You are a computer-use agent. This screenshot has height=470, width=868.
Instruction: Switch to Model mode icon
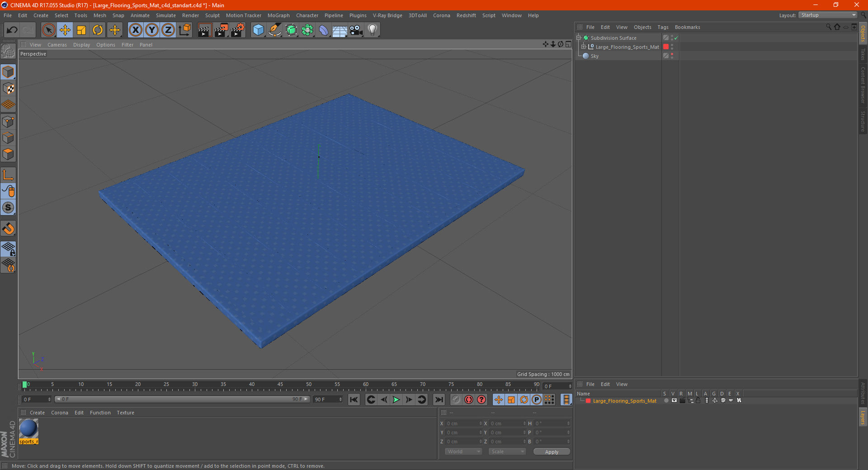point(8,72)
